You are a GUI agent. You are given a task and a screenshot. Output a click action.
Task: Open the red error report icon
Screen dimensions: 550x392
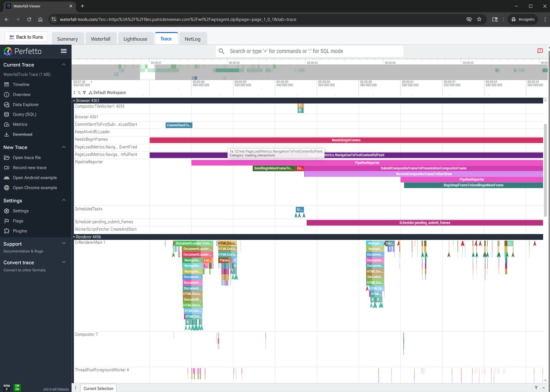point(540,51)
